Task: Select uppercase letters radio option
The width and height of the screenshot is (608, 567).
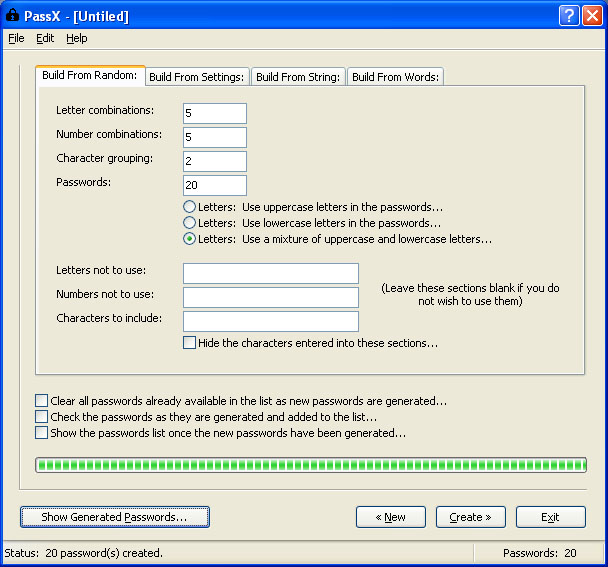Action: click(189, 207)
